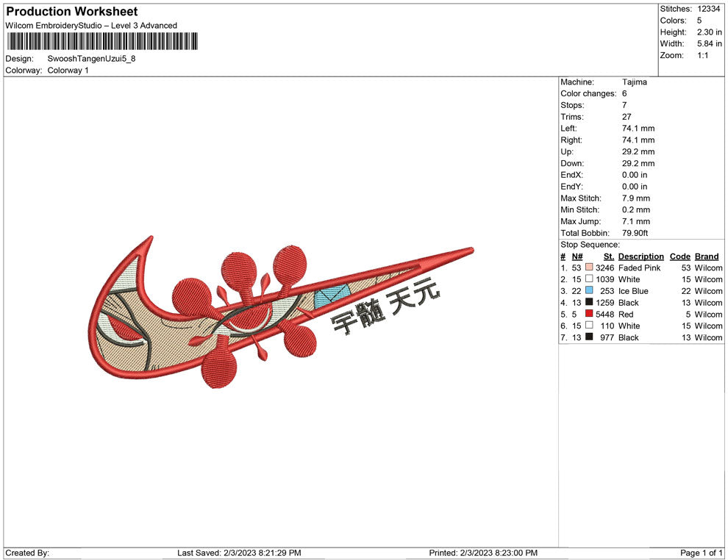Click the white swatch in stop 2
728x560 pixels.
point(589,279)
